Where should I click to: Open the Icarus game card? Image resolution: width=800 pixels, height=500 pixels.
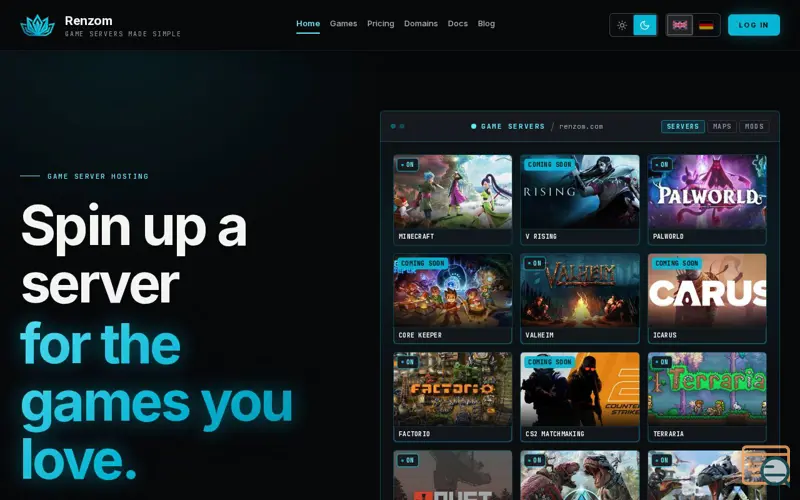[707, 298]
